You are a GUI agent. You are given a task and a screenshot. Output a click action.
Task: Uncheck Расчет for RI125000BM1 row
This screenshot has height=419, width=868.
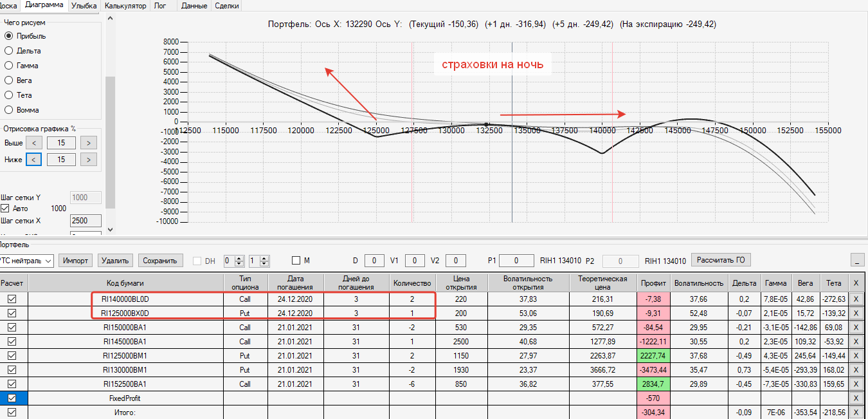point(12,355)
